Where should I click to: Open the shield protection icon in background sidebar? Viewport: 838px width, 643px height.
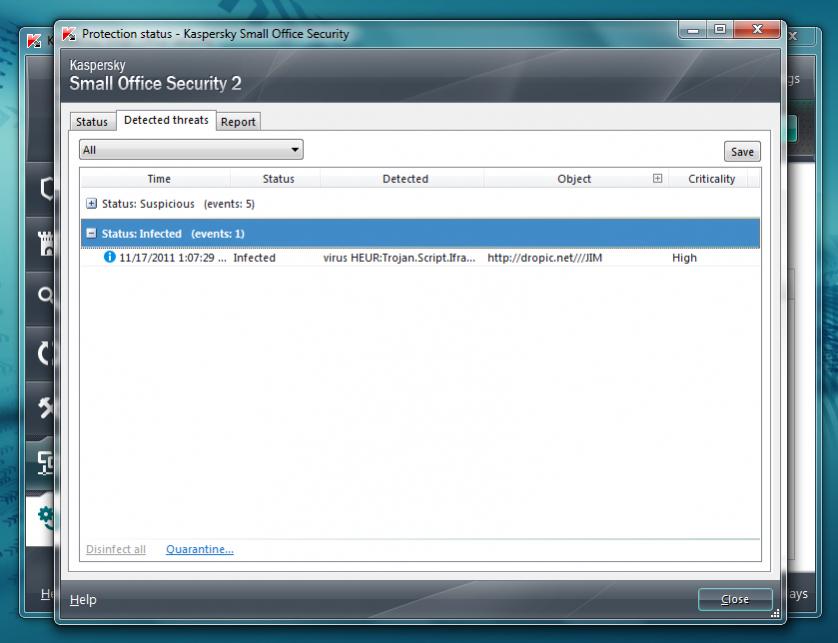47,189
